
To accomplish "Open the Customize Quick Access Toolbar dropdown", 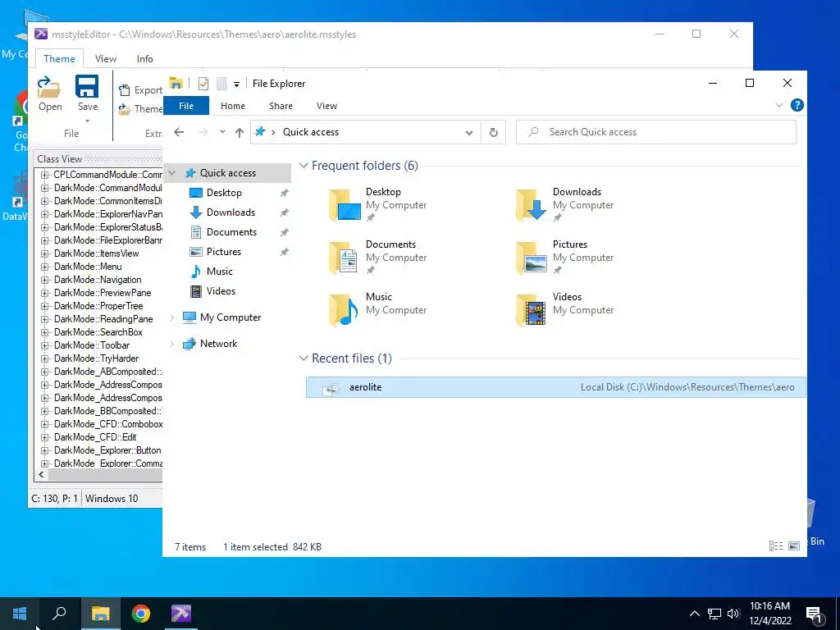I will pyautogui.click(x=236, y=84).
